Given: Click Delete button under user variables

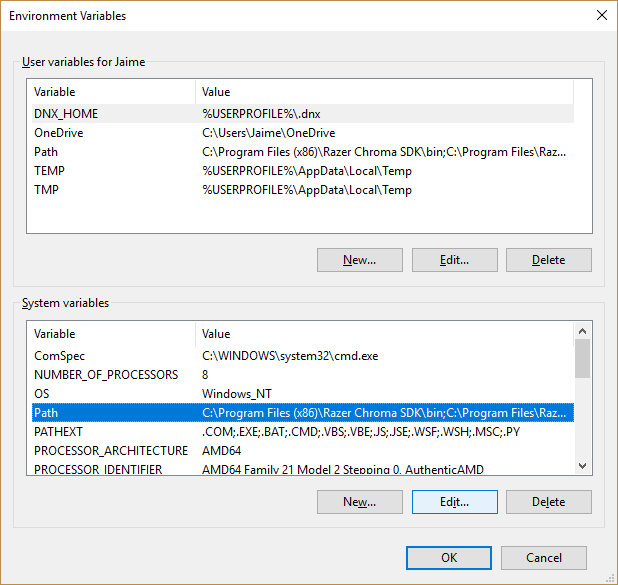Looking at the screenshot, I should point(548,260).
